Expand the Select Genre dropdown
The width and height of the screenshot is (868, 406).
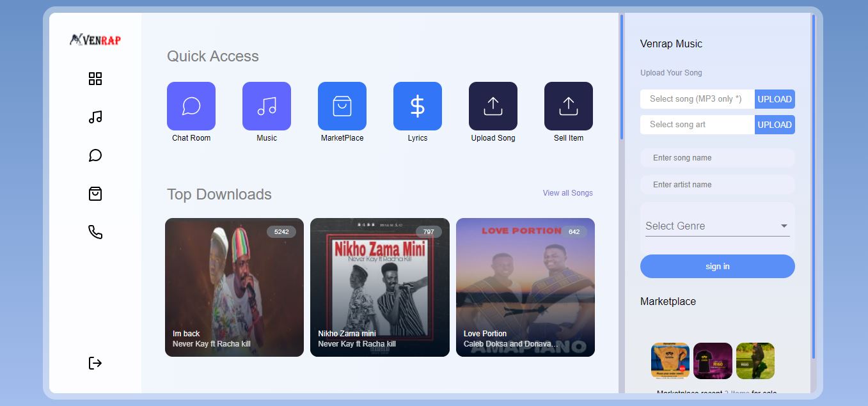click(x=717, y=226)
